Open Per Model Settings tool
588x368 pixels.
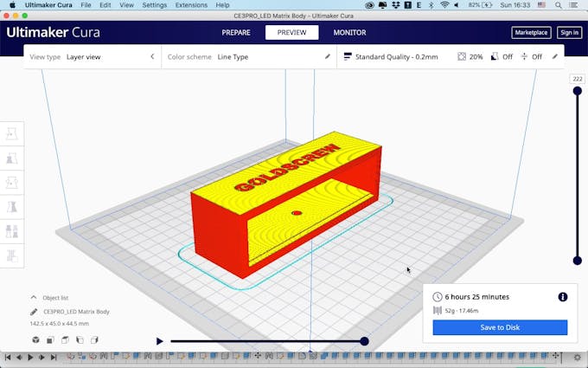click(12, 231)
